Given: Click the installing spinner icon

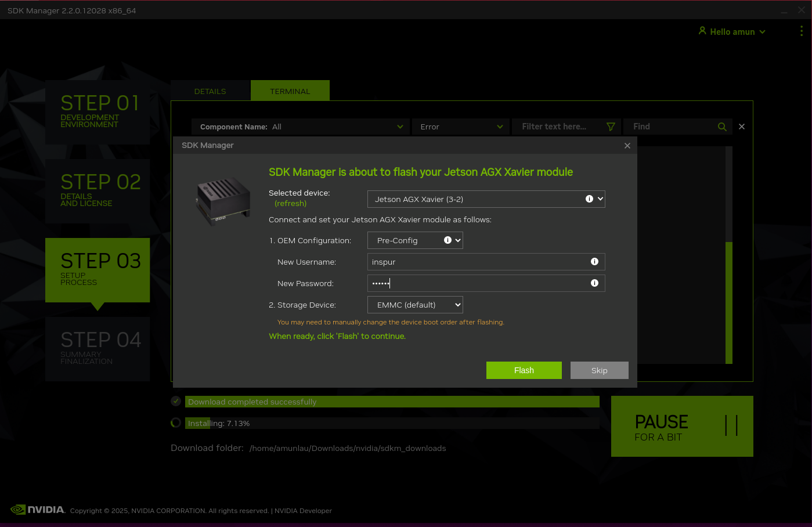Looking at the screenshot, I should click(x=176, y=423).
